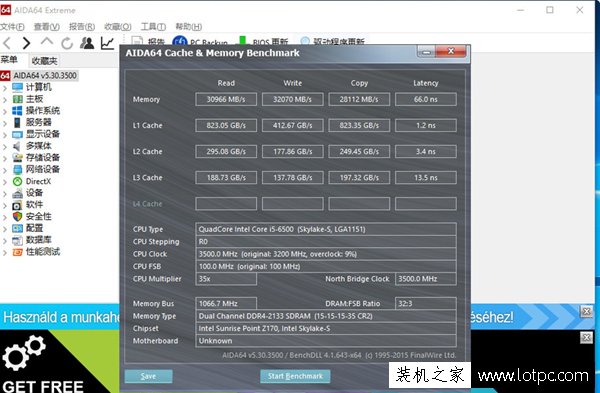Click the Memory Bus 1066.7 MHz field
Screen dimensions: 600x393
point(226,303)
